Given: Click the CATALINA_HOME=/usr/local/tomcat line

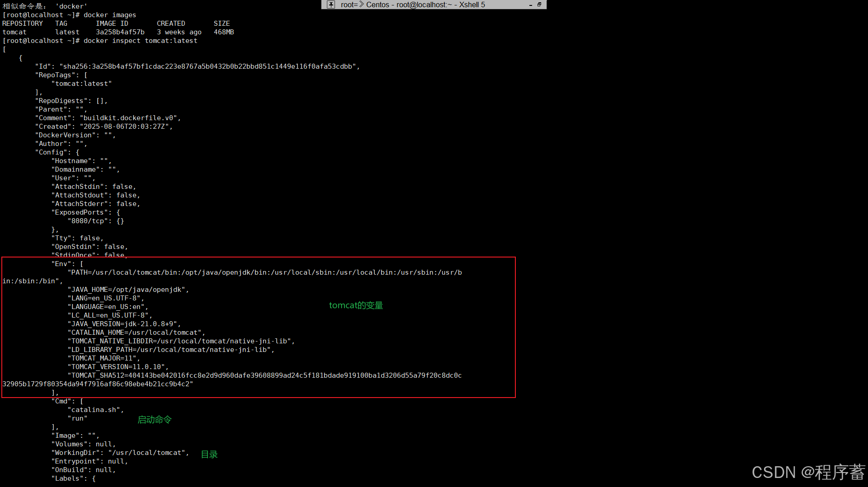Looking at the screenshot, I should click(x=137, y=332).
